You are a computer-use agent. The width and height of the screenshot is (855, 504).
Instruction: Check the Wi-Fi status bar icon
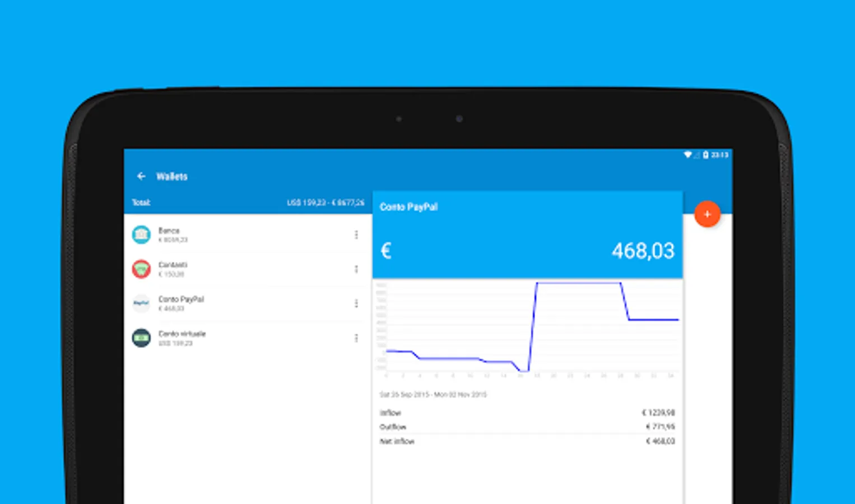point(687,155)
